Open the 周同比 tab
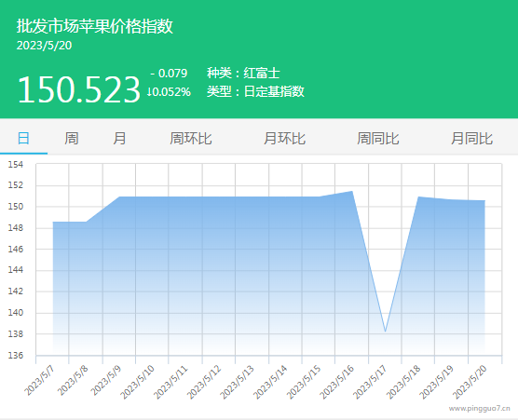Image resolution: width=518 pixels, height=420 pixels. [x=378, y=138]
